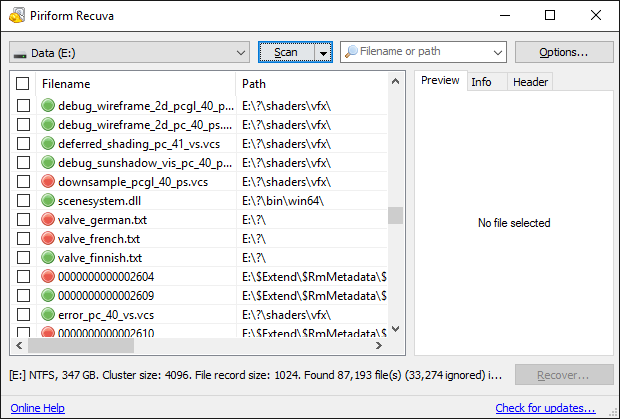Image resolution: width=620 pixels, height=419 pixels.
Task: Click the scroll right arrow of file list
Action: (379, 345)
